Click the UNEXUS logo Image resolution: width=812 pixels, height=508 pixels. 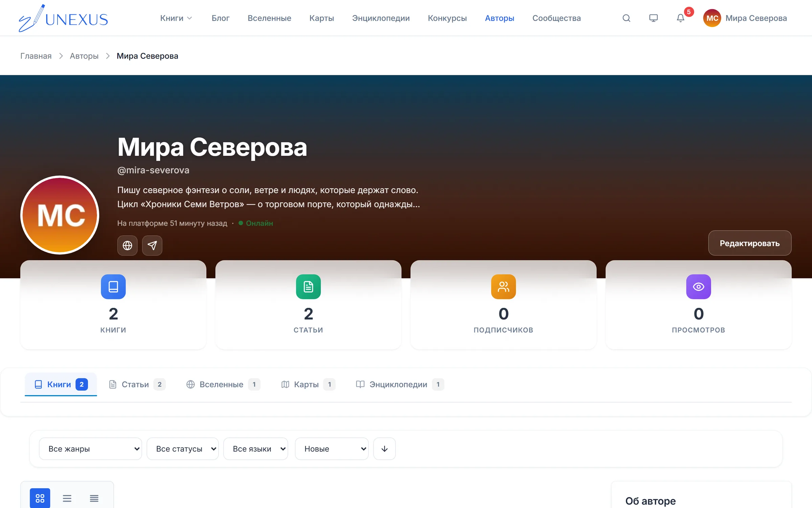click(63, 18)
